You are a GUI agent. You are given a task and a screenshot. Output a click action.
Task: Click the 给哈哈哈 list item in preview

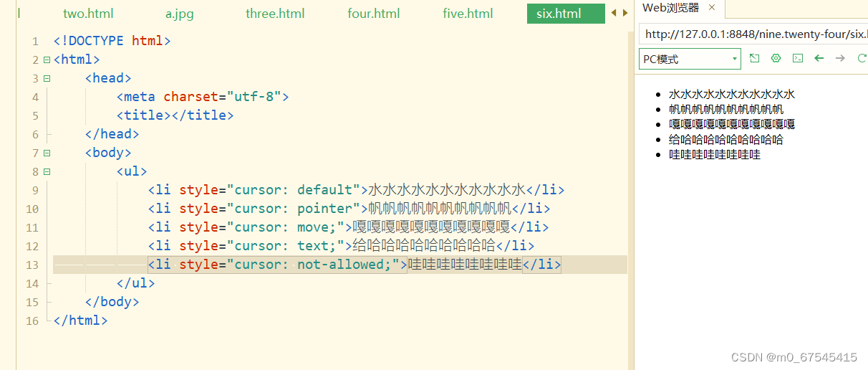coord(726,139)
